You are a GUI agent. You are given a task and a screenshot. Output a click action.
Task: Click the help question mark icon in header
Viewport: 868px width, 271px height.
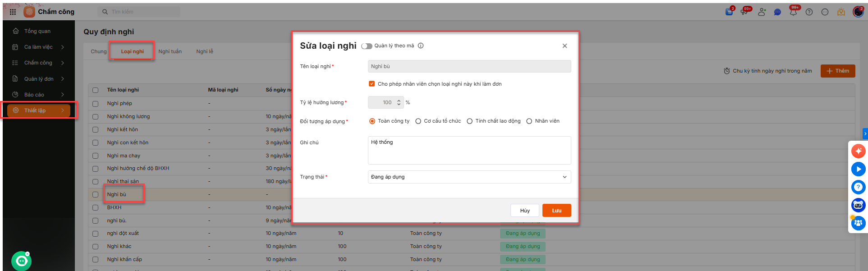(x=809, y=12)
